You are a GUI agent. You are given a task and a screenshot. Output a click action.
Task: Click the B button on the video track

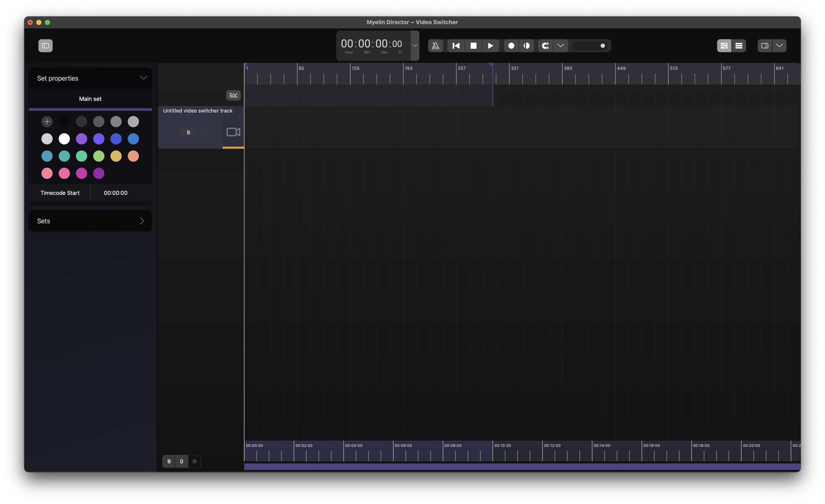(189, 132)
